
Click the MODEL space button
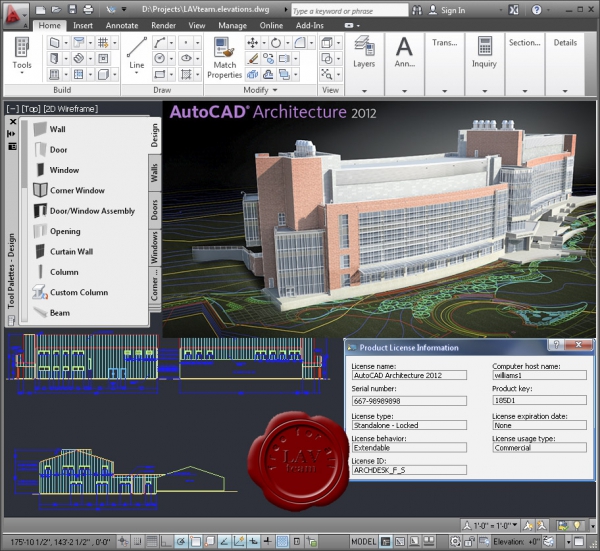point(364,541)
